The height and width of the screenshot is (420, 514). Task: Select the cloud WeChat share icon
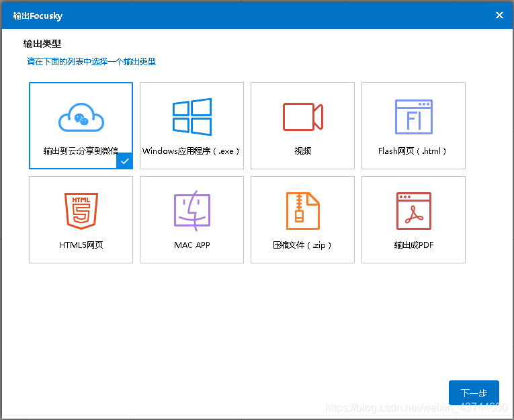81,118
